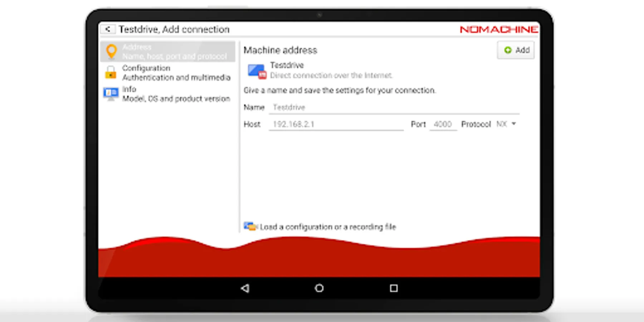Image resolution: width=644 pixels, height=322 pixels.
Task: Click the NoMachine logo
Action: pyautogui.click(x=499, y=29)
